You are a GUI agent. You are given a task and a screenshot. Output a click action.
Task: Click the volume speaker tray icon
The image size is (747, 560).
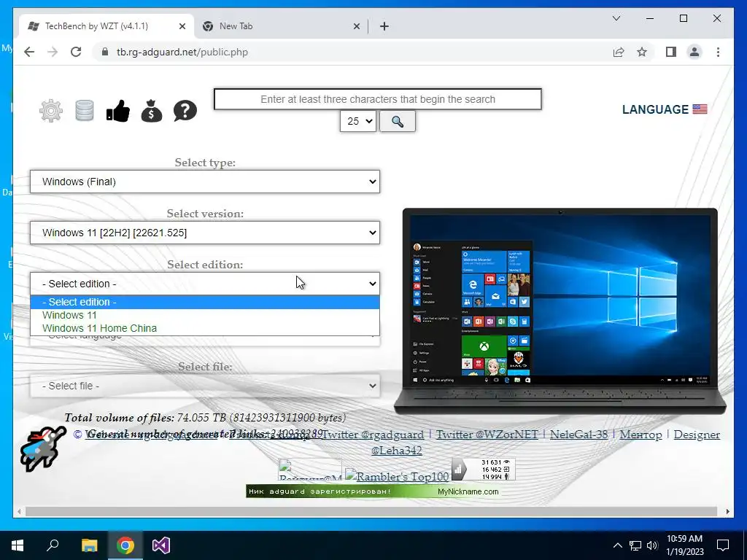click(x=652, y=545)
